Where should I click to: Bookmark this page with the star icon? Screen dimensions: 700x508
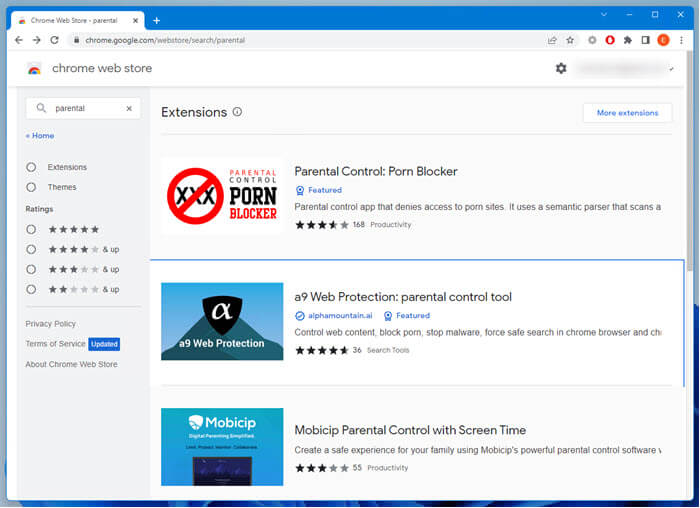570,40
